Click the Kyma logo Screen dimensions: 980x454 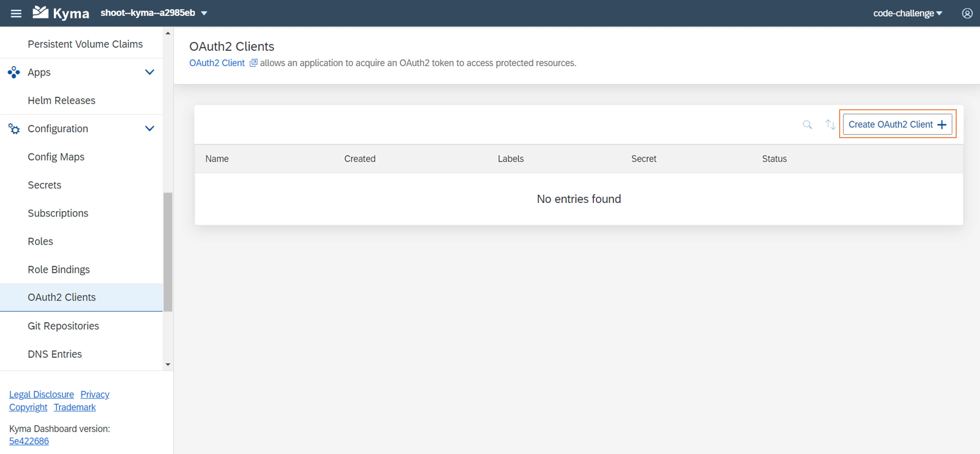(61, 13)
